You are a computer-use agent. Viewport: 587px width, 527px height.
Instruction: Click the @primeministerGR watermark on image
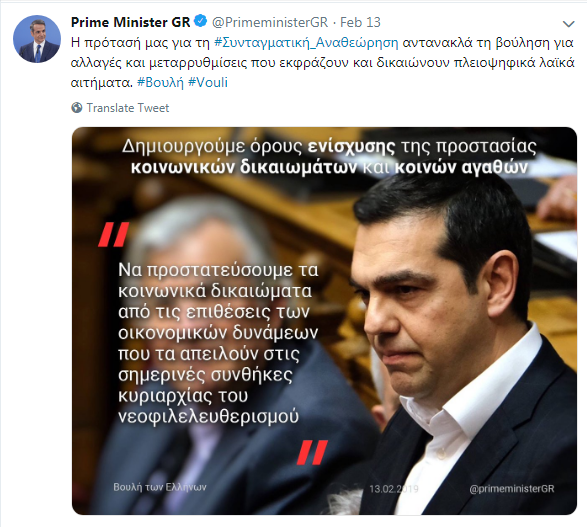click(x=512, y=489)
